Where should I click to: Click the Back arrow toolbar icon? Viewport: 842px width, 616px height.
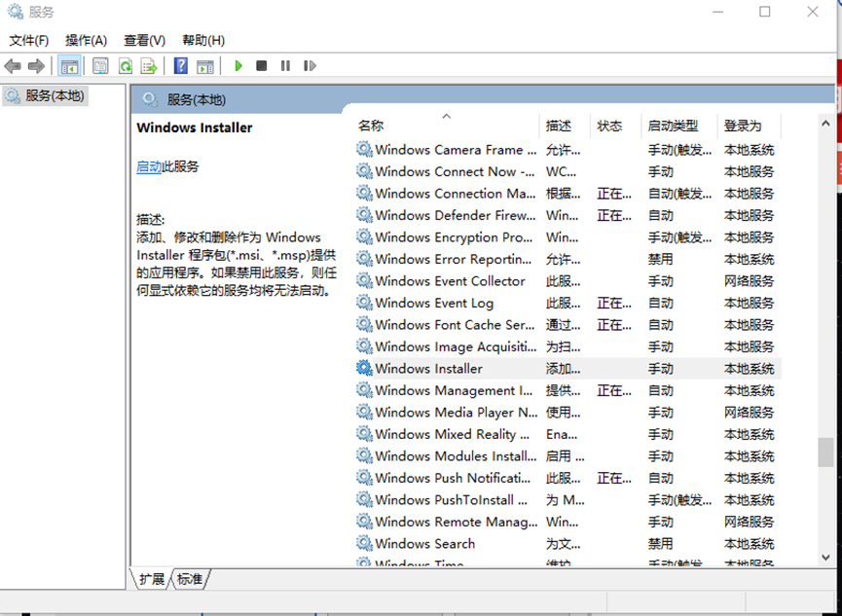coord(13,66)
